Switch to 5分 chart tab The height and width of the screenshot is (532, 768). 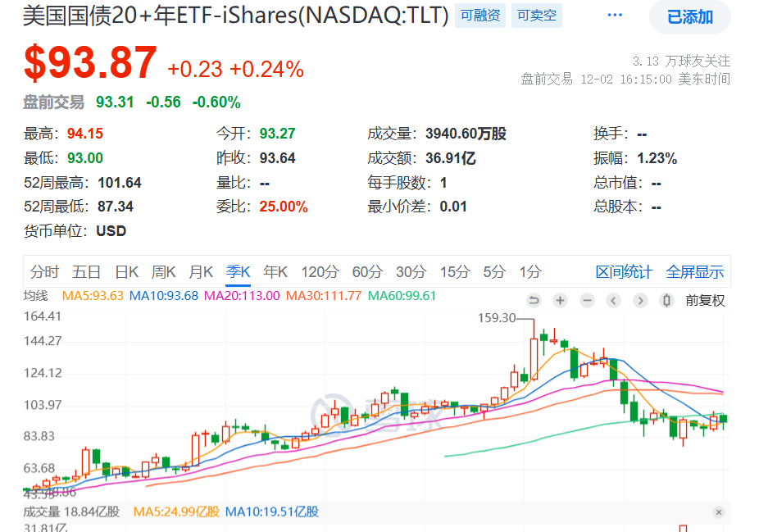click(493, 271)
